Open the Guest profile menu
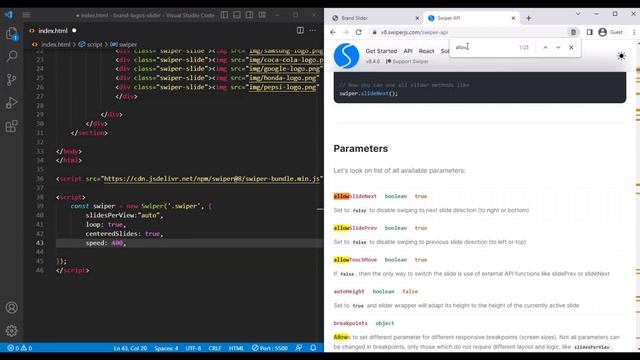Screen dimensions: 640x360 (x=611, y=32)
